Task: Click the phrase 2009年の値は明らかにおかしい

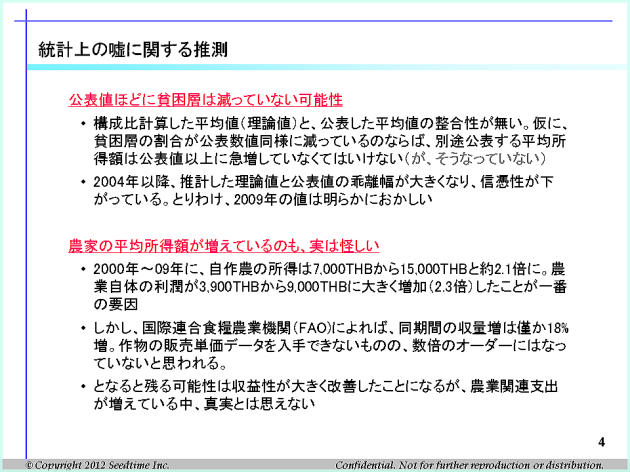Action: coord(333,199)
